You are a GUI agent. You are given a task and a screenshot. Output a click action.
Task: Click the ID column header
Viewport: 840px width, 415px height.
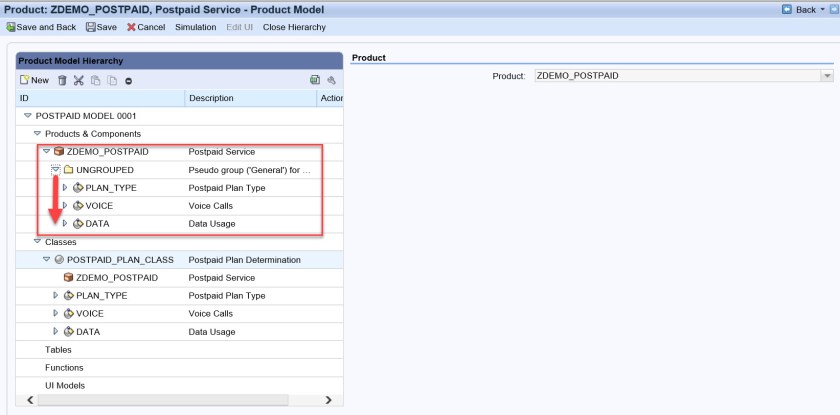tap(100, 98)
